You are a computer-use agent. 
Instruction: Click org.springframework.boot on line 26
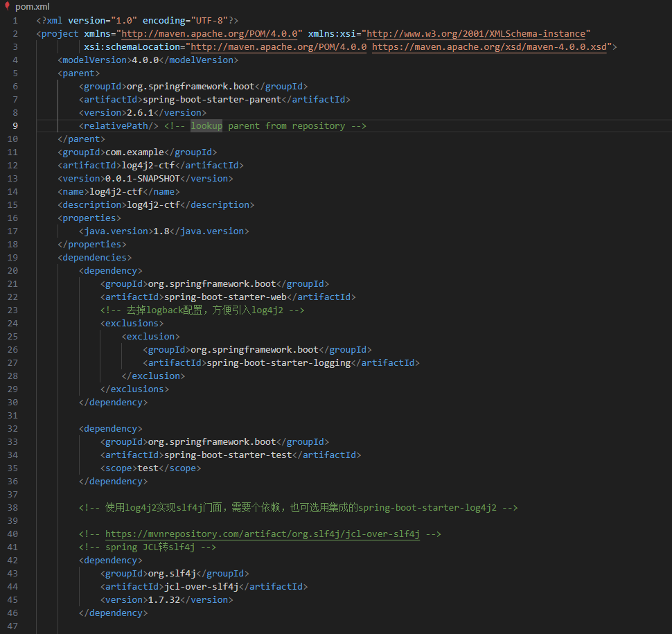254,350
